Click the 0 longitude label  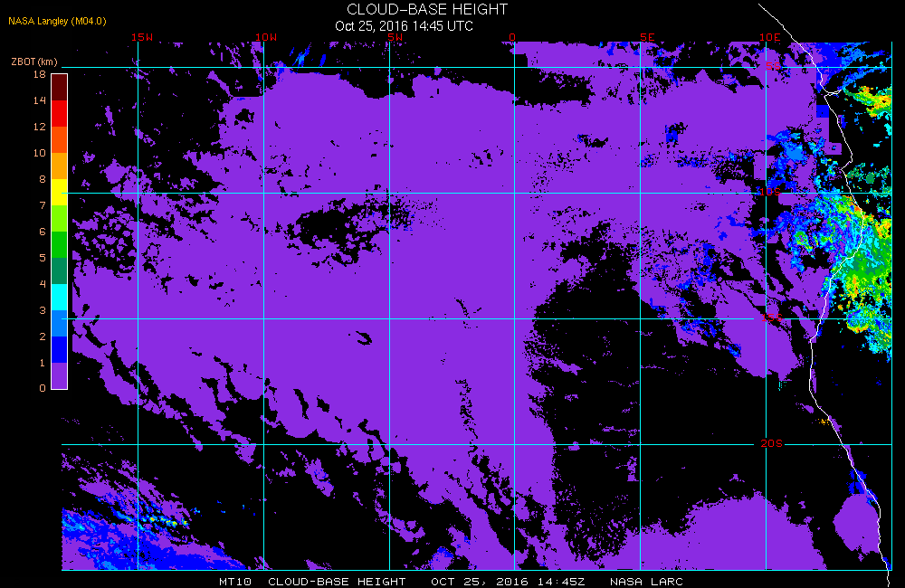pos(512,37)
